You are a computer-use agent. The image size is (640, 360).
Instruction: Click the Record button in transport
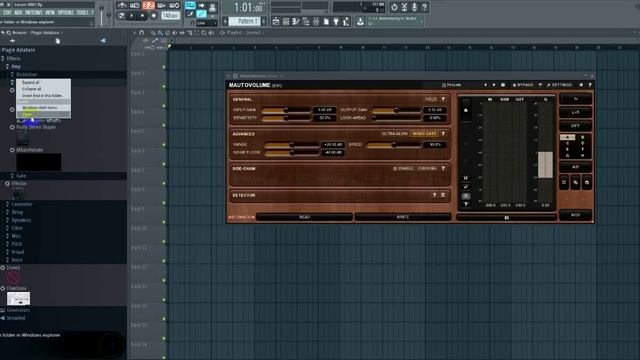pyautogui.click(x=153, y=16)
